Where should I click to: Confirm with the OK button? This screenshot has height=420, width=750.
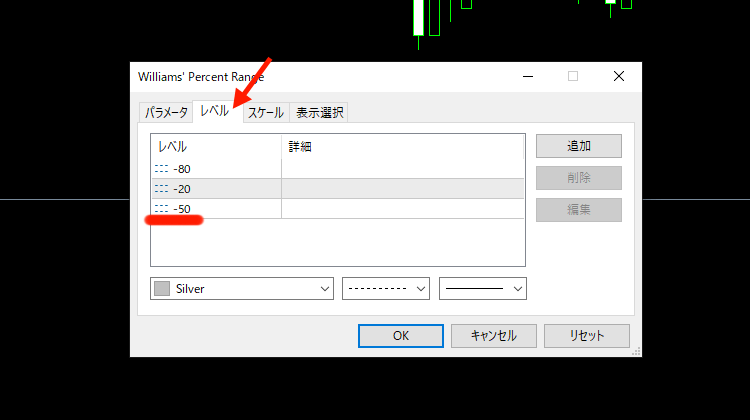[401, 336]
